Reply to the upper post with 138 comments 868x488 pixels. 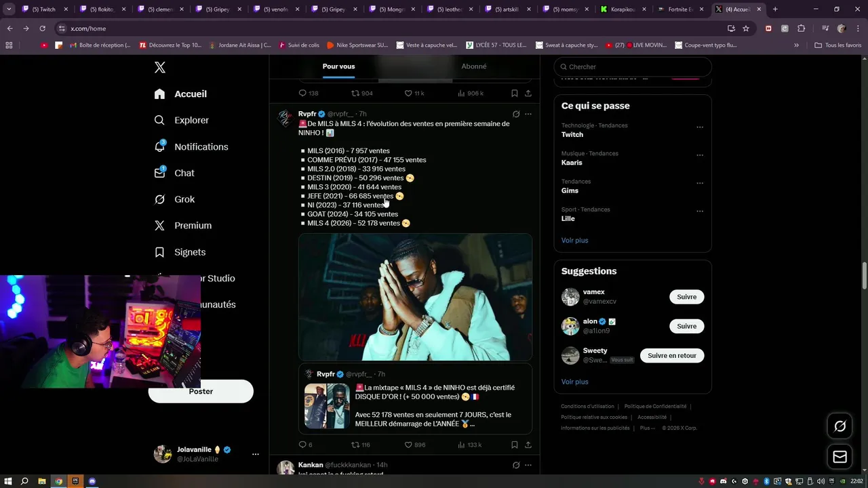(309, 93)
